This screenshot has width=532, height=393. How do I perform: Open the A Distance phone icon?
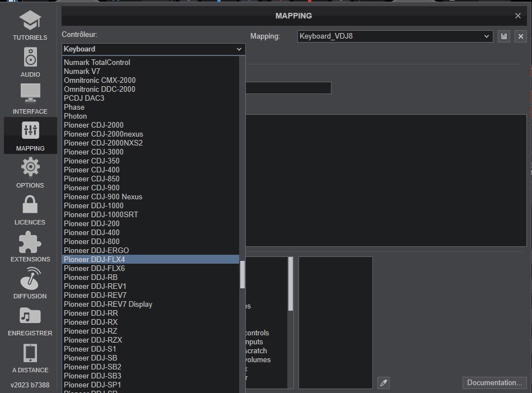coord(30,353)
